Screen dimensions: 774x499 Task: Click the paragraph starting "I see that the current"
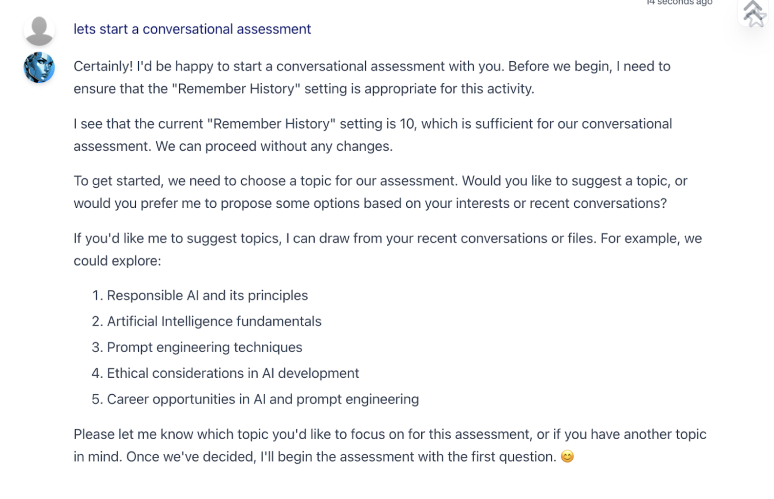click(373, 135)
